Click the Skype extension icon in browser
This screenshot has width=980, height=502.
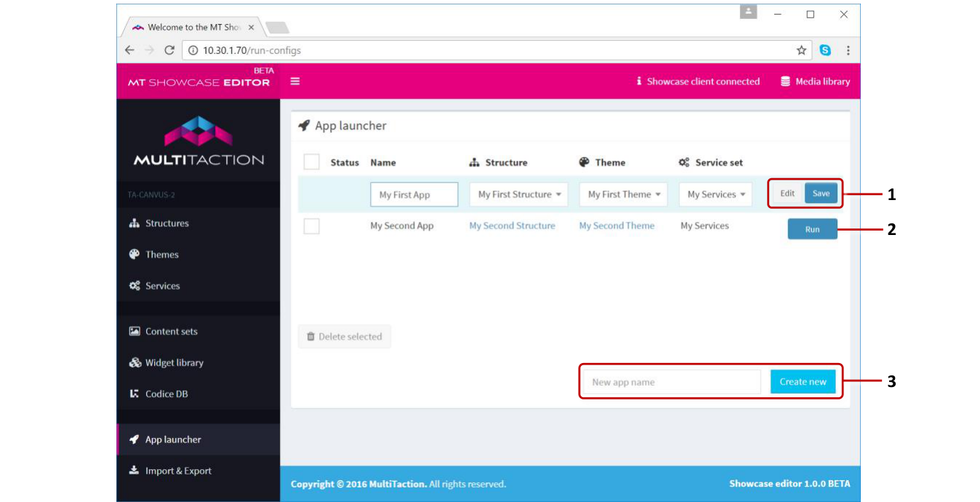click(x=825, y=50)
